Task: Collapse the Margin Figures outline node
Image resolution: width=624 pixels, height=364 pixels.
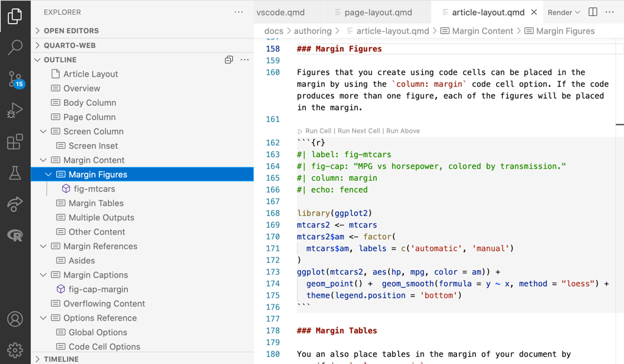Action: 49,175
